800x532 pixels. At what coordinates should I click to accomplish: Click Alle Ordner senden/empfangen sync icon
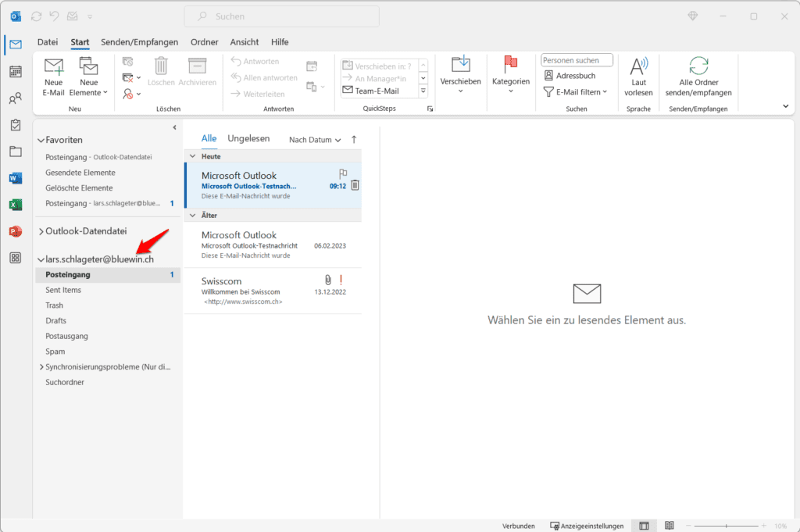coord(698,66)
